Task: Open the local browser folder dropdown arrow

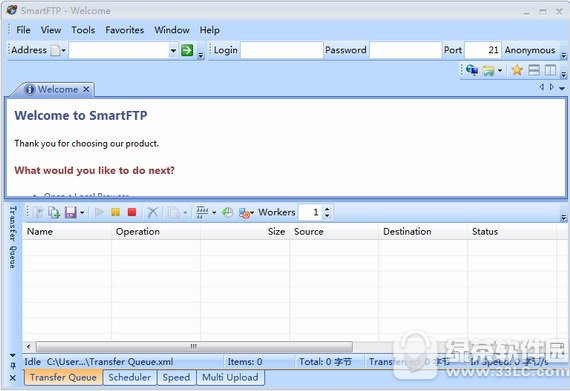Action: pyautogui.click(x=500, y=70)
